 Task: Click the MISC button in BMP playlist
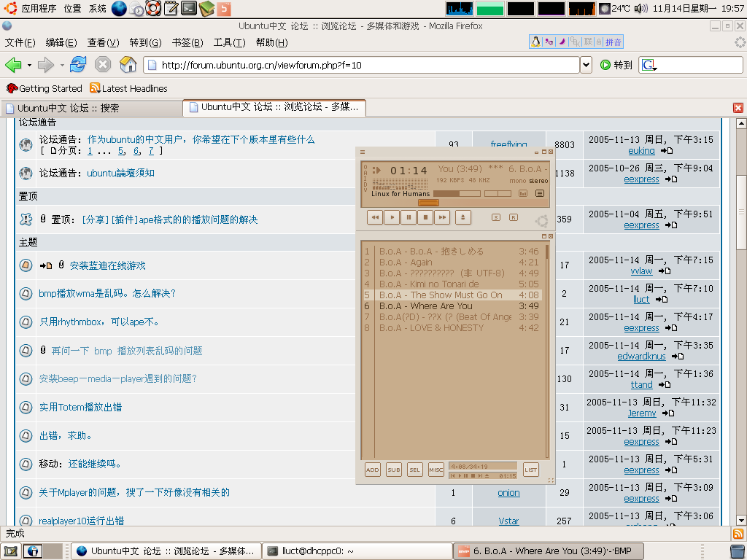pos(436,470)
